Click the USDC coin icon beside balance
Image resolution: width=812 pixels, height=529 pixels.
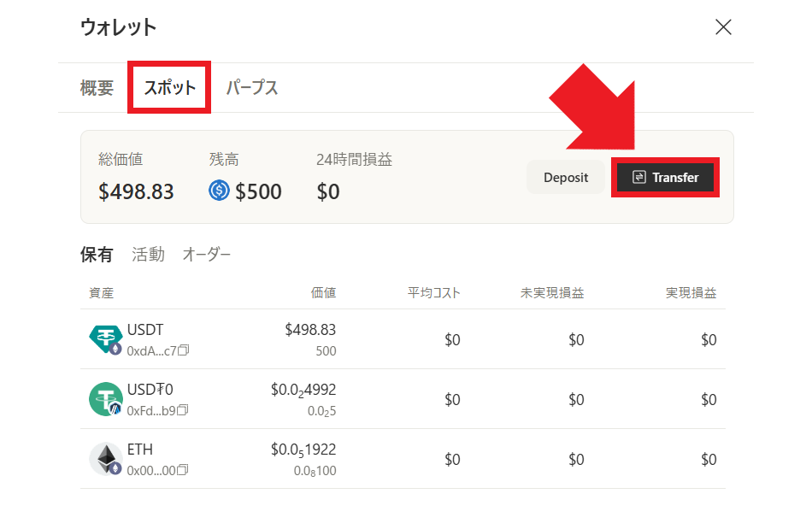pos(219,191)
